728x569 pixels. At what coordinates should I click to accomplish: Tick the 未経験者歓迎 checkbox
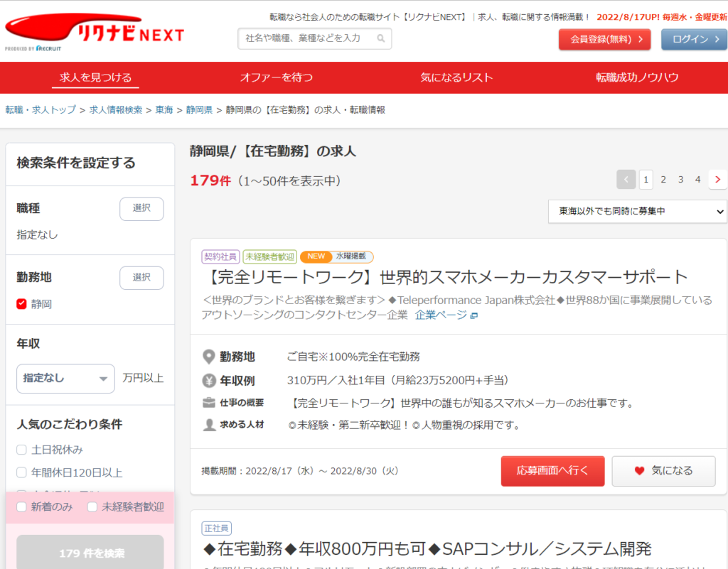92,507
